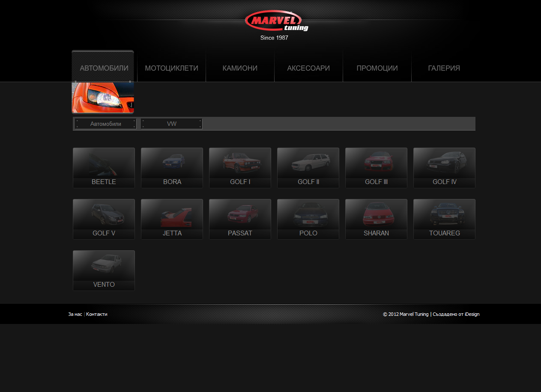This screenshot has height=392, width=541.
Task: Open the BEETLE model card
Action: tap(104, 168)
